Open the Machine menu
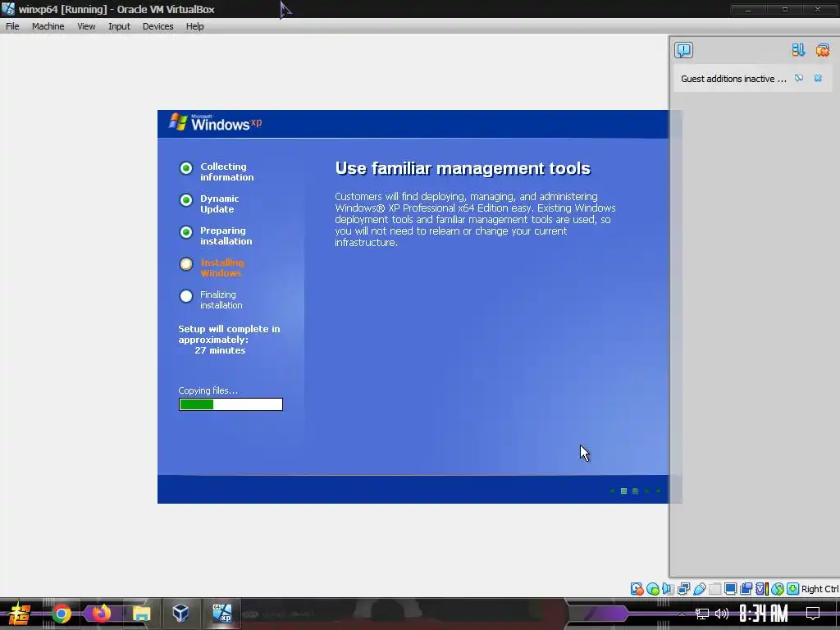Screen dimensions: 840x630 pyautogui.click(x=48, y=26)
